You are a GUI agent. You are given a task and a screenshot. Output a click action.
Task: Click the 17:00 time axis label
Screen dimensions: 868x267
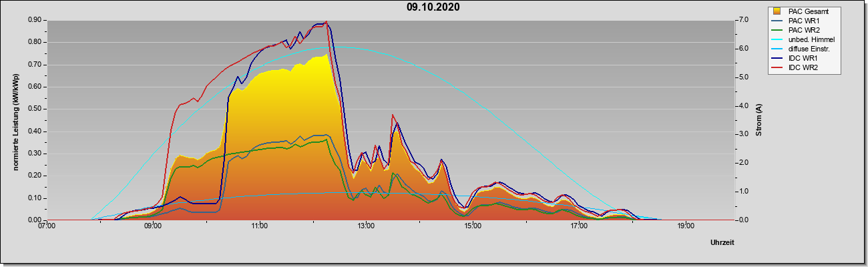point(579,226)
